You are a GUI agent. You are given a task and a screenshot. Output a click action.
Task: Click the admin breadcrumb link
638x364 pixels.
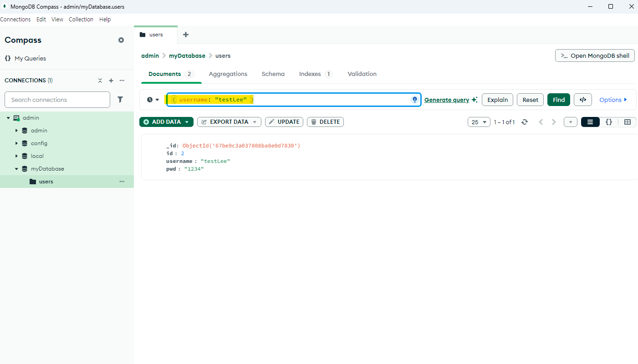click(150, 56)
